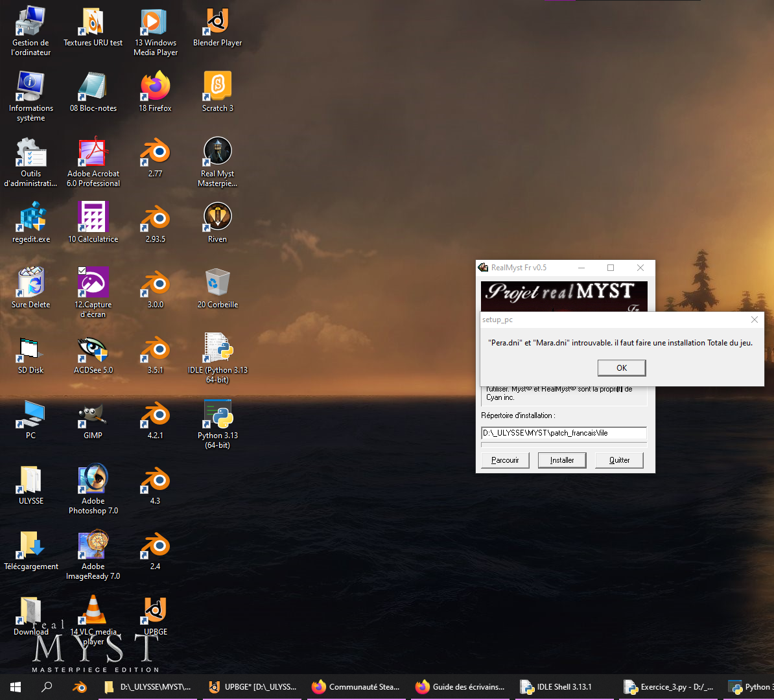Switch to Guide des écrivains Firefox taskbar window
This screenshot has height=700, width=774.
460,686
